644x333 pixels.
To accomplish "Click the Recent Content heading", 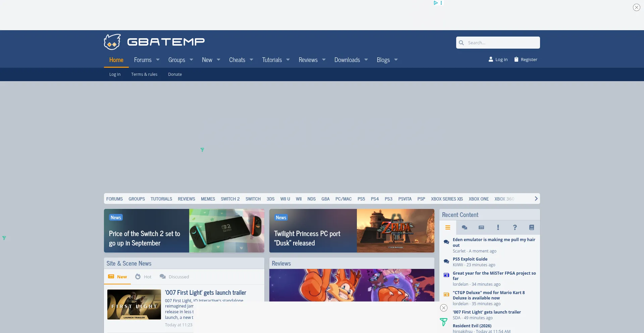I will pyautogui.click(x=460, y=215).
